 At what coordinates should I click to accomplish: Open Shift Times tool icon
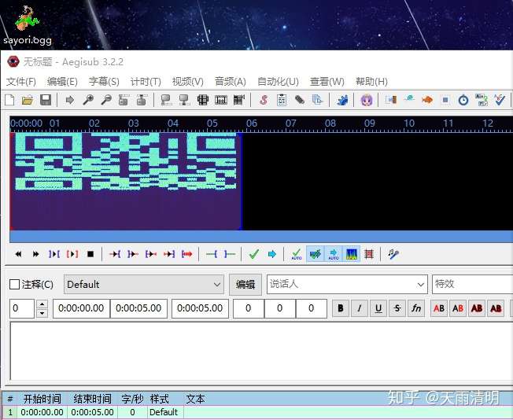pyautogui.click(x=391, y=100)
